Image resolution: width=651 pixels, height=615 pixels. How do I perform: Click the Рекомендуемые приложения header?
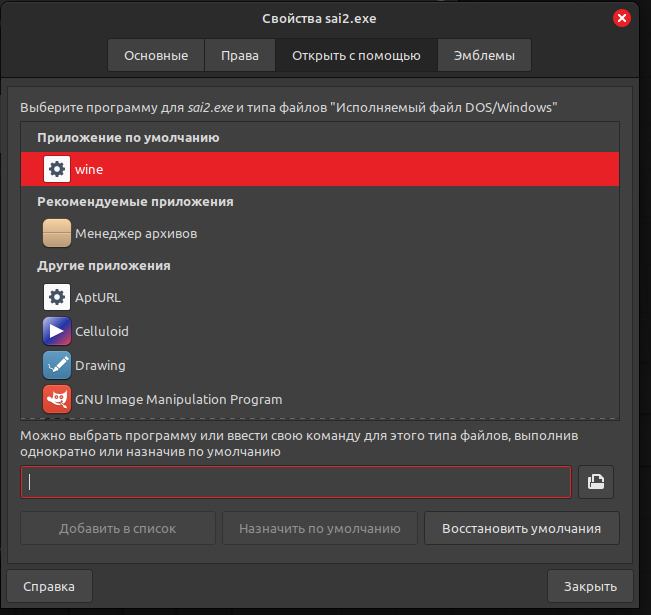(x=135, y=201)
